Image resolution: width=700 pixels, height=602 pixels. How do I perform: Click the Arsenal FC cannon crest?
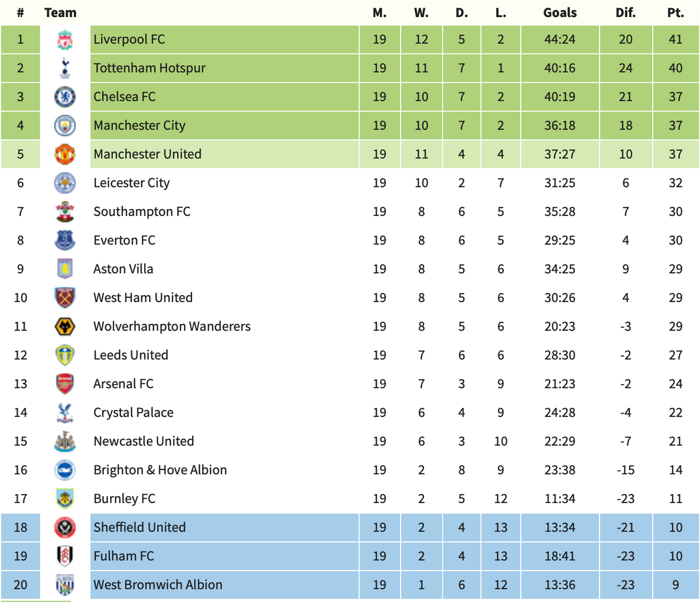[65, 384]
